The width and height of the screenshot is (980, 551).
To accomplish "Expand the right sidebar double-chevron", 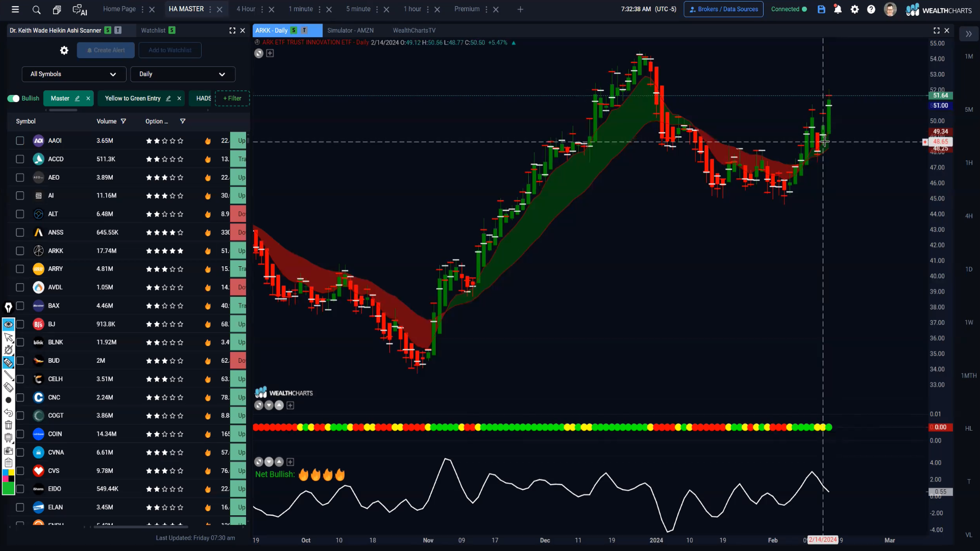I will [x=969, y=34].
